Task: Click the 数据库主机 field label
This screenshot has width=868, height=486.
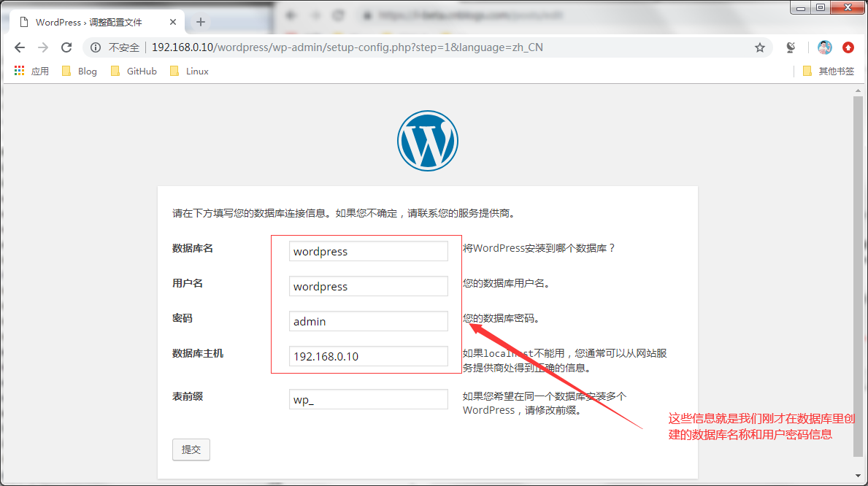Action: [x=198, y=353]
